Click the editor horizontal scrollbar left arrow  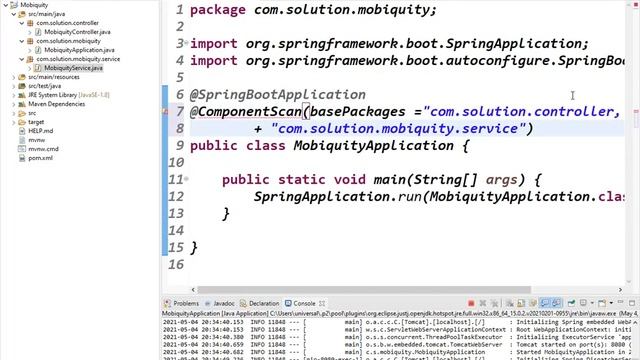[193, 289]
